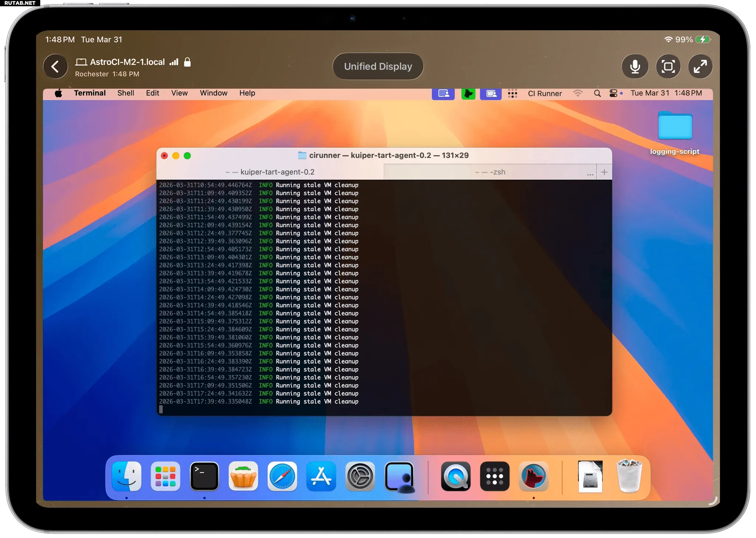Tap the microphone button
The image size is (756, 538).
635,67
